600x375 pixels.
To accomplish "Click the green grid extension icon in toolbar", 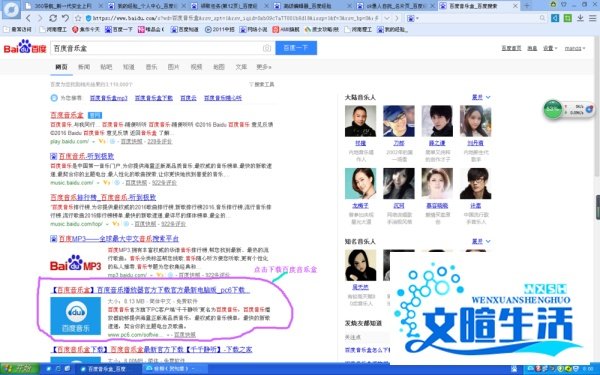I will coord(567,18).
